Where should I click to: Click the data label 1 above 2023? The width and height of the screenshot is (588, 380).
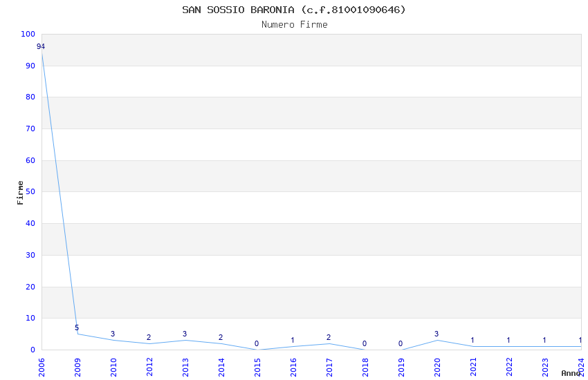click(x=545, y=341)
